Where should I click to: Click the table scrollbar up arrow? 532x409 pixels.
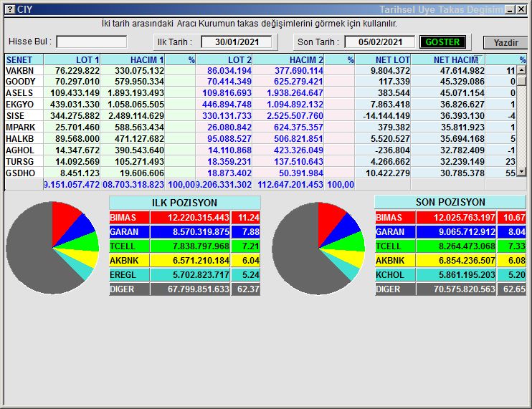click(x=521, y=70)
